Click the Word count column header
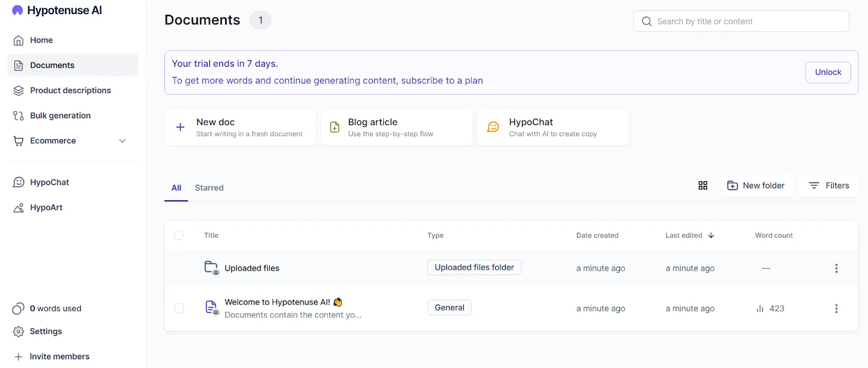Screen dimensions: 868x368 pos(774,236)
